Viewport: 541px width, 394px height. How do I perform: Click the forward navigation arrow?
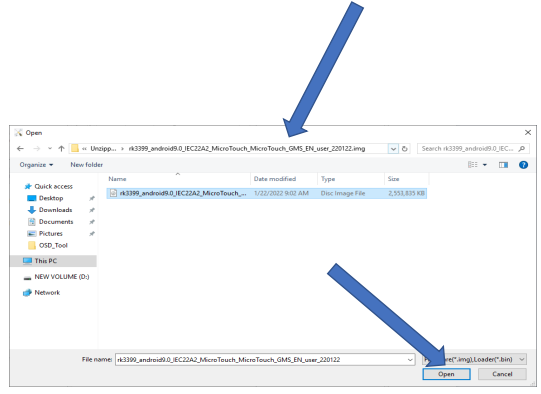(37, 149)
